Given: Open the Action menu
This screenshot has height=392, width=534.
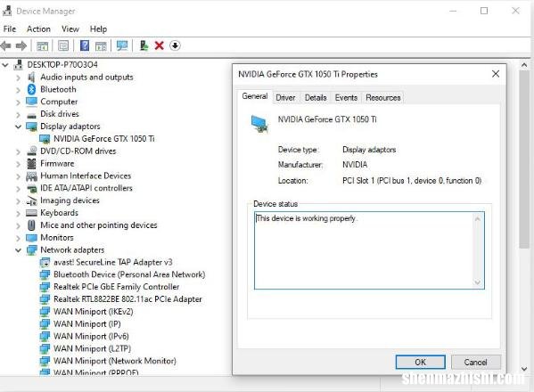Looking at the screenshot, I should (x=38, y=29).
